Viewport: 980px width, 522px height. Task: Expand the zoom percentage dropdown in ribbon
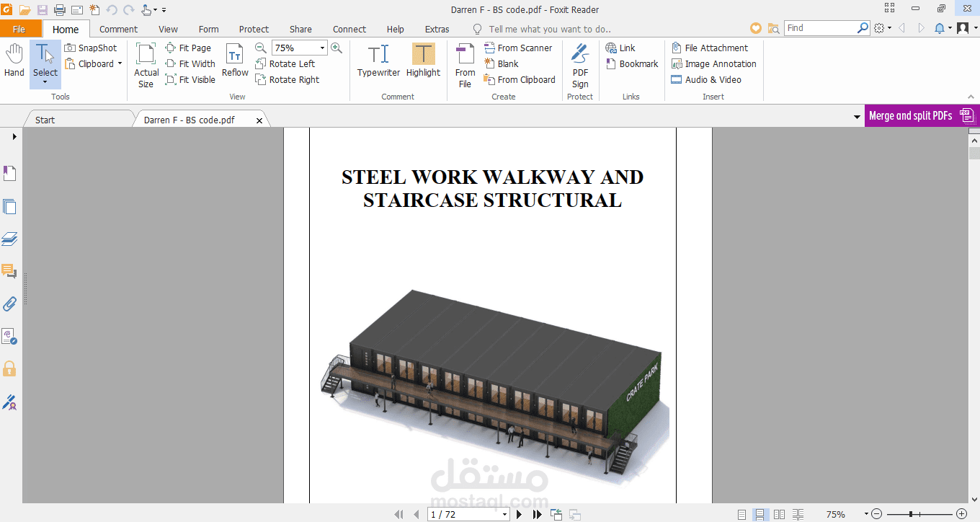tap(322, 48)
